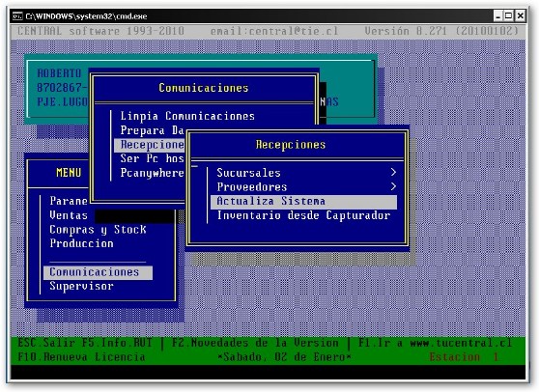Expand the Sucursales submenu arrow
The height and width of the screenshot is (392, 539).
coord(393,172)
